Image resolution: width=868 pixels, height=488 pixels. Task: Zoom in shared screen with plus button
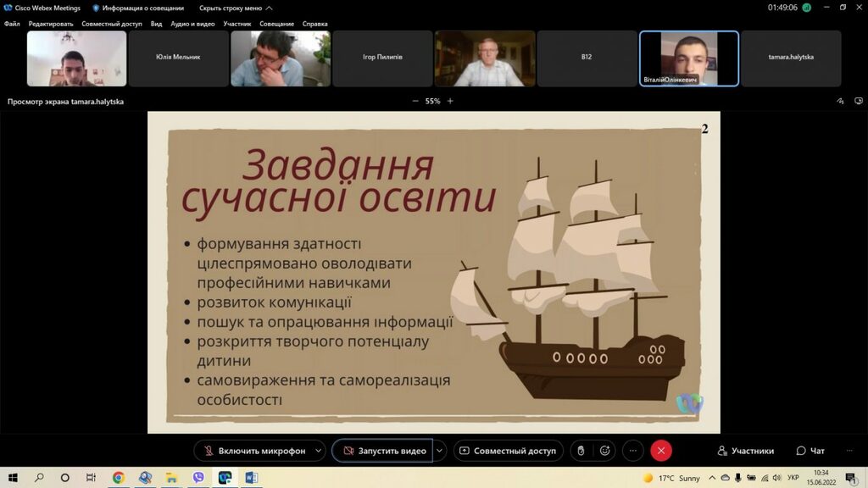click(x=450, y=101)
